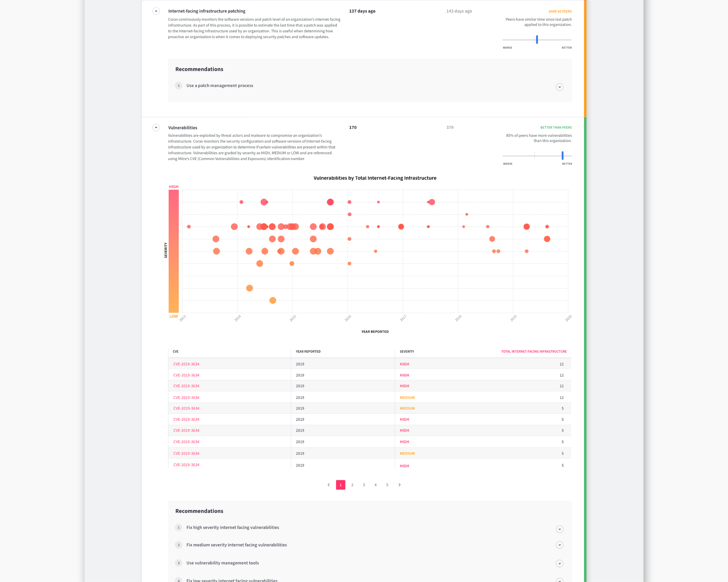This screenshot has height=582, width=728.
Task: Expand the 'Use a patch management process' recommendation
Action: point(559,87)
